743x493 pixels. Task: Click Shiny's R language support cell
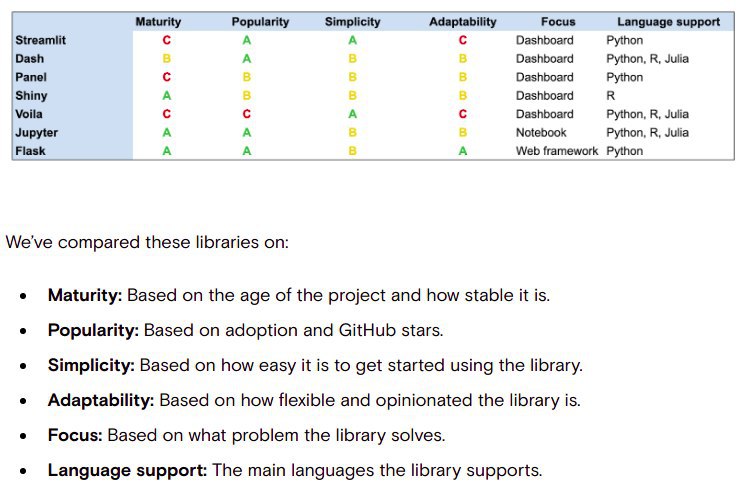coord(611,96)
